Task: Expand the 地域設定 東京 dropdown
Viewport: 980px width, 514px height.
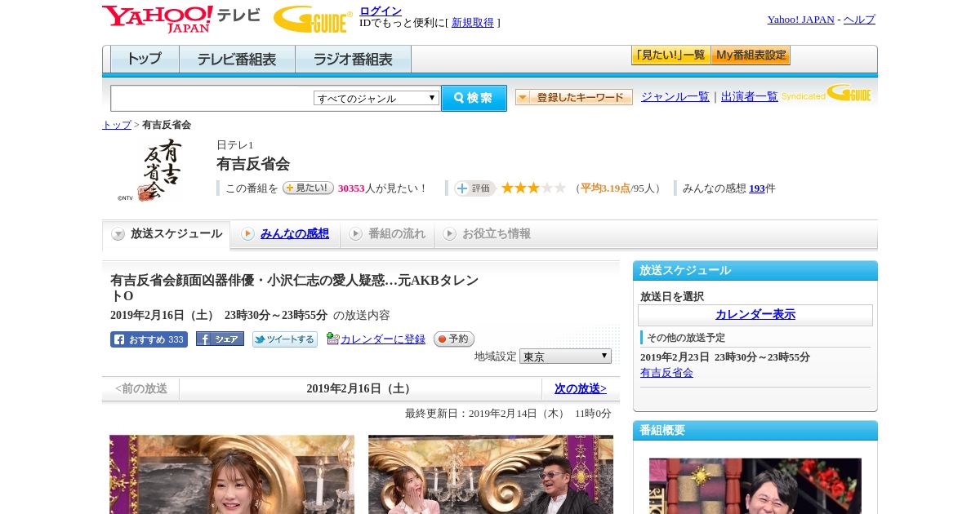Action: (x=565, y=357)
